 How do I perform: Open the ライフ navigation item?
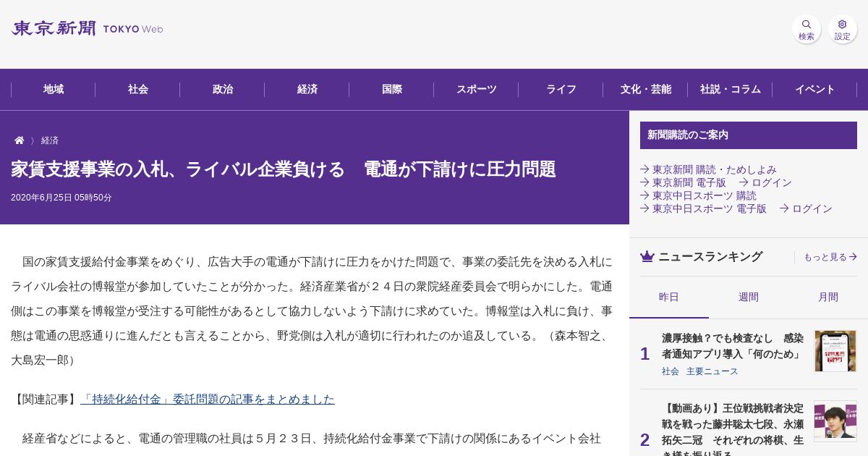[x=561, y=89]
